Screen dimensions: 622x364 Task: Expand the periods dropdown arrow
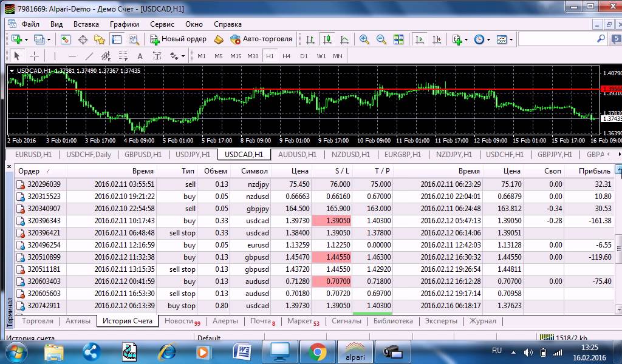pyautogui.click(x=489, y=39)
